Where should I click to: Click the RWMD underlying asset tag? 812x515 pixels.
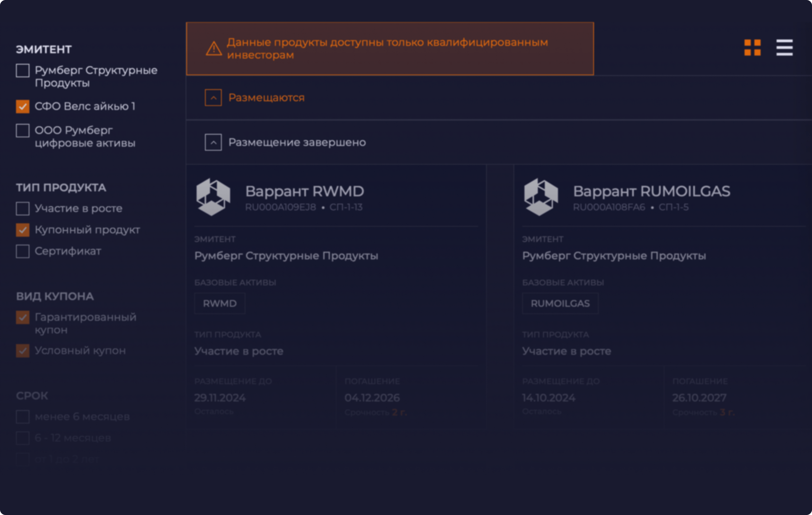[x=219, y=304]
